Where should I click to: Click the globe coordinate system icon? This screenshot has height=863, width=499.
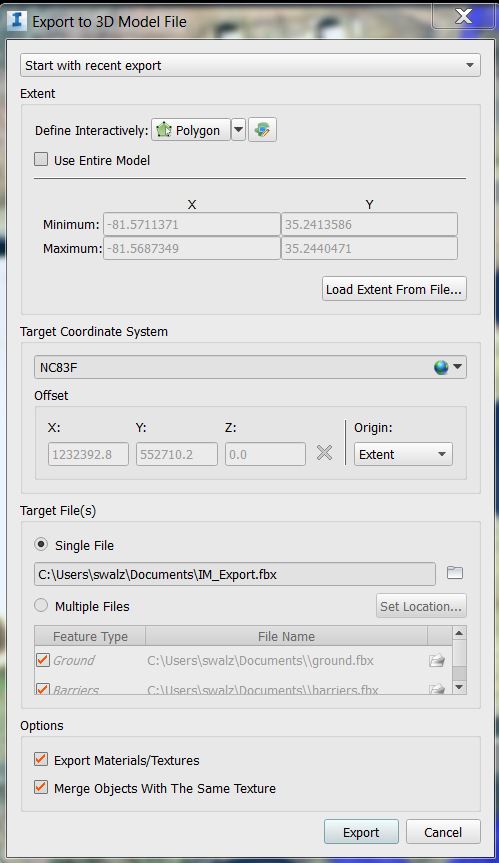(441, 367)
